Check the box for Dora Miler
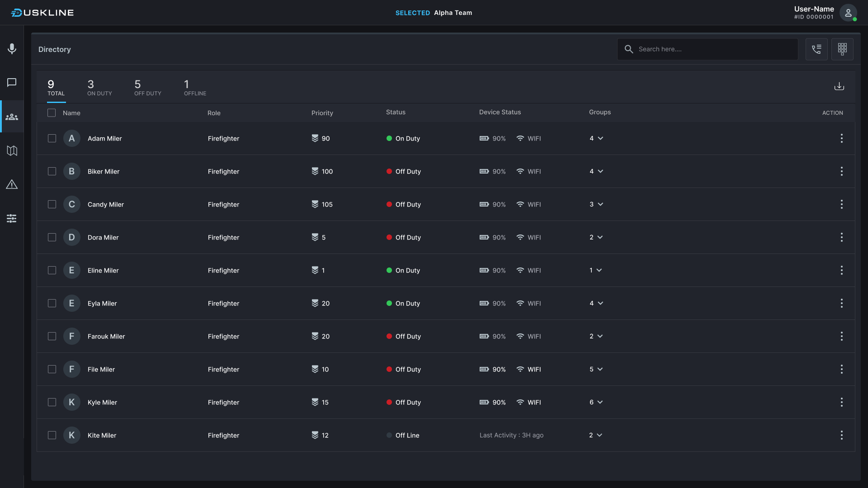 click(52, 237)
